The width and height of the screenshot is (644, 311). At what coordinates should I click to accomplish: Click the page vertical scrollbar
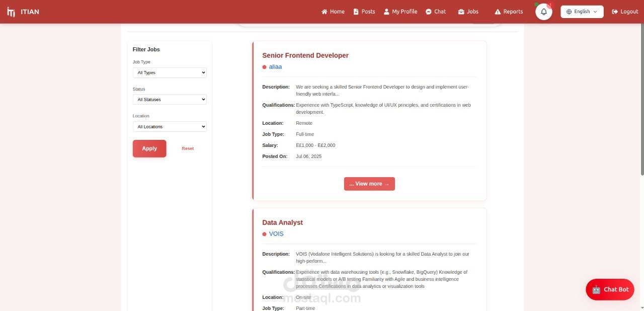[642, 101]
